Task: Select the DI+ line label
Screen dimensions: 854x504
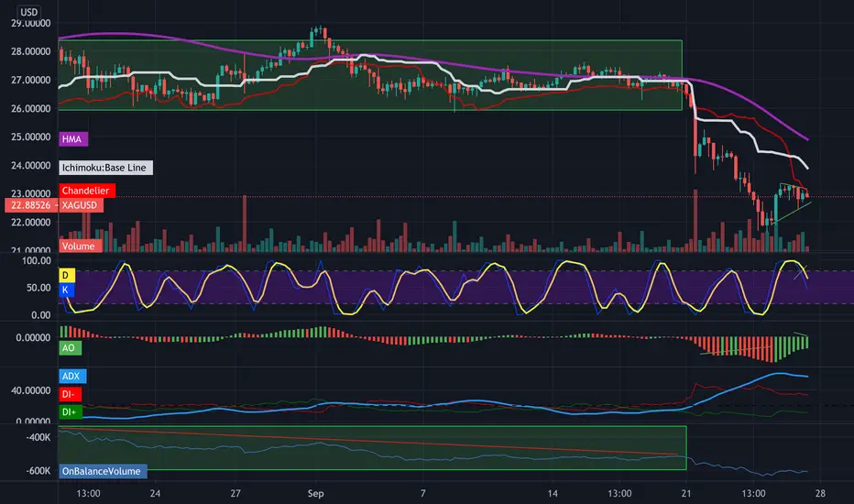Action: (x=71, y=412)
